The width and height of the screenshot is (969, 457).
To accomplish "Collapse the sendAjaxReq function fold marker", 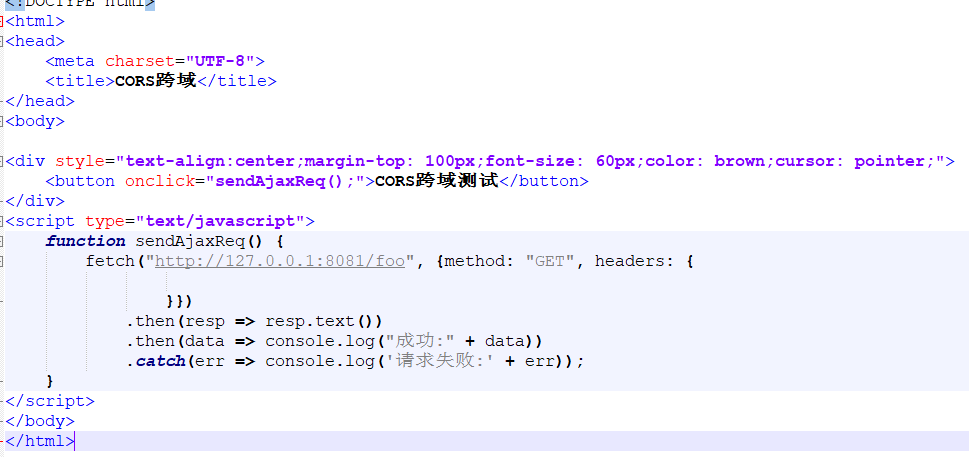I will point(2,241).
